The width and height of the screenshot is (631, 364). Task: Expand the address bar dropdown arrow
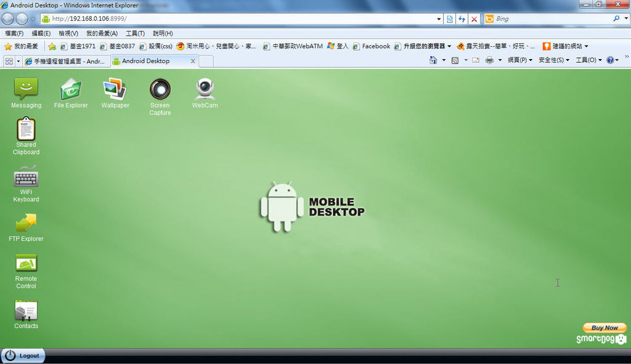(x=439, y=19)
